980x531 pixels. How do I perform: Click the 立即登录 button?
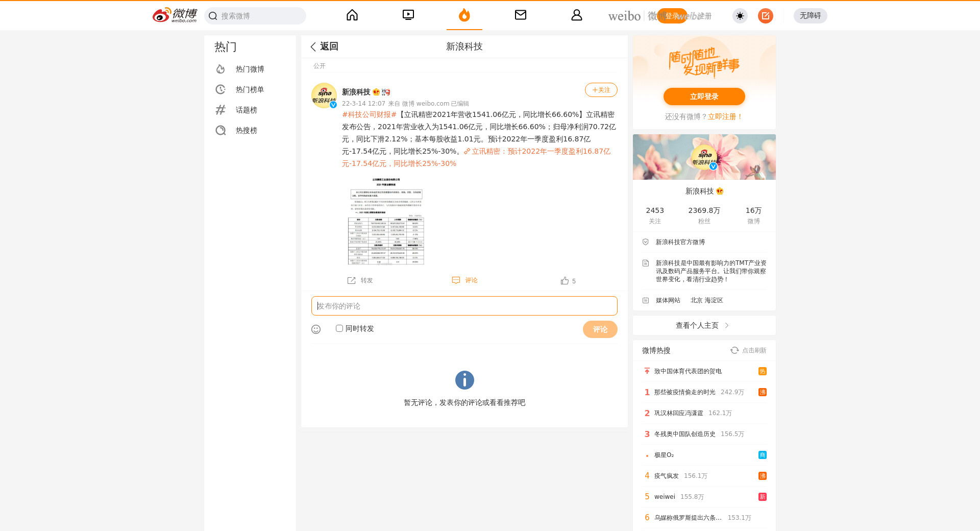pyautogui.click(x=704, y=96)
